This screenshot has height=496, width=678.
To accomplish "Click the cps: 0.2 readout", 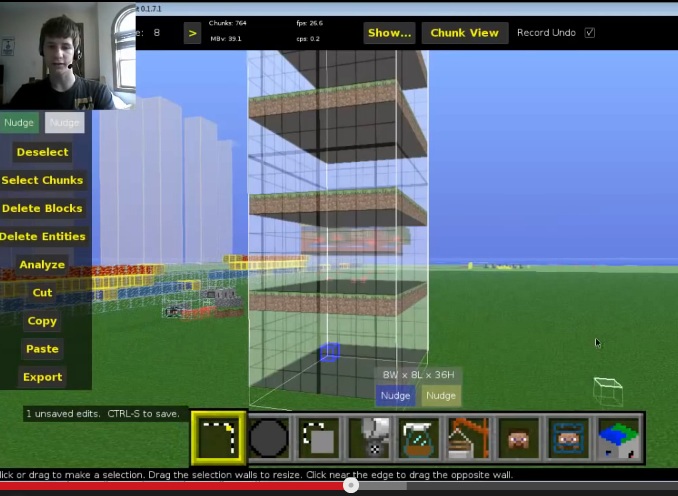I will [x=308, y=39].
